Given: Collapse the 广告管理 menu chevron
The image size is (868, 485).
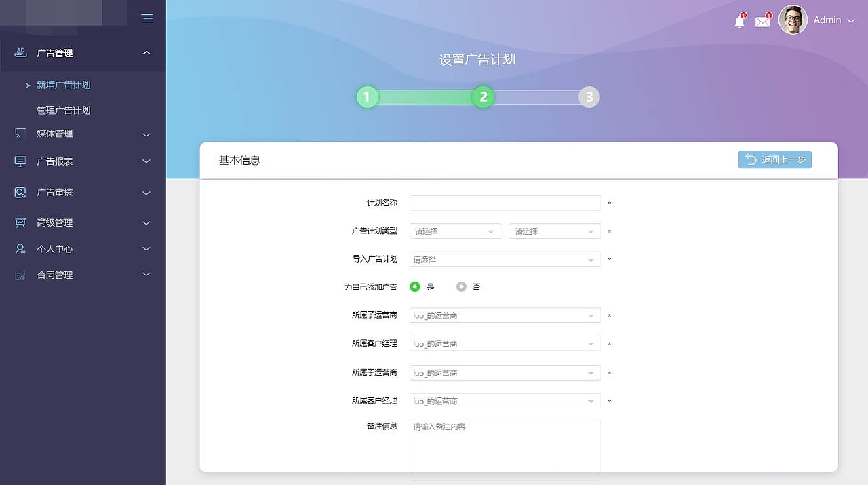Looking at the screenshot, I should [x=146, y=53].
